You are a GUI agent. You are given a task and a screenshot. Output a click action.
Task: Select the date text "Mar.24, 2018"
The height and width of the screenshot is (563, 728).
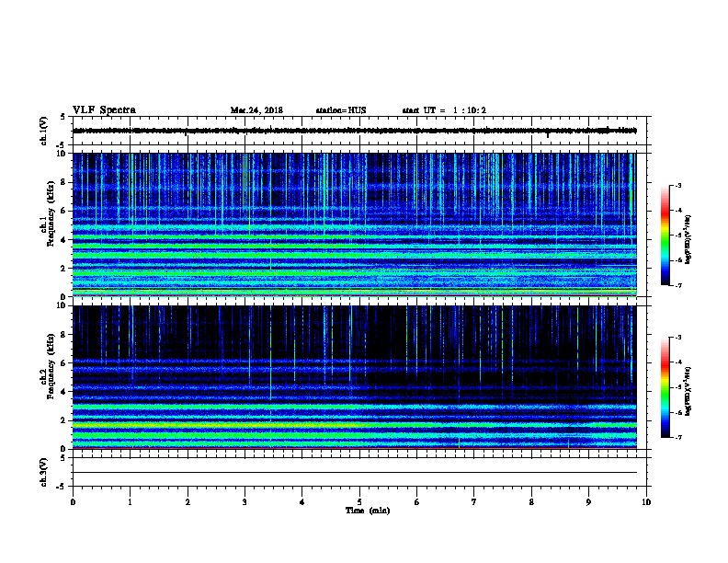256,110
